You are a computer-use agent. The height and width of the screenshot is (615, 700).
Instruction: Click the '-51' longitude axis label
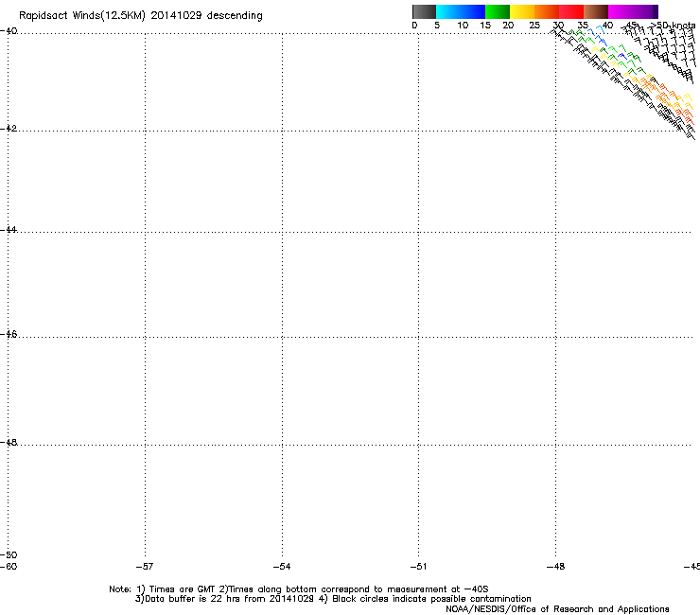pos(418,567)
